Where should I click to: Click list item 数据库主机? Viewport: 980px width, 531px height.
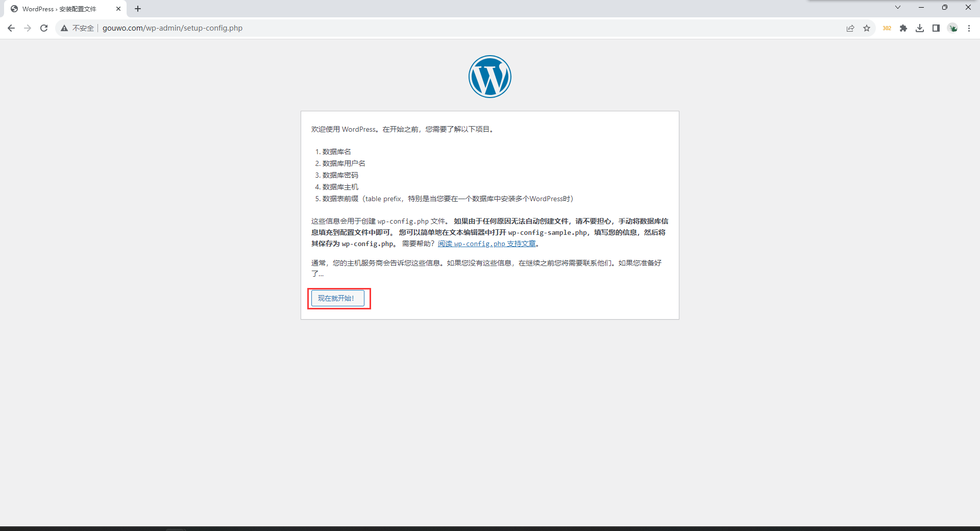pos(340,187)
